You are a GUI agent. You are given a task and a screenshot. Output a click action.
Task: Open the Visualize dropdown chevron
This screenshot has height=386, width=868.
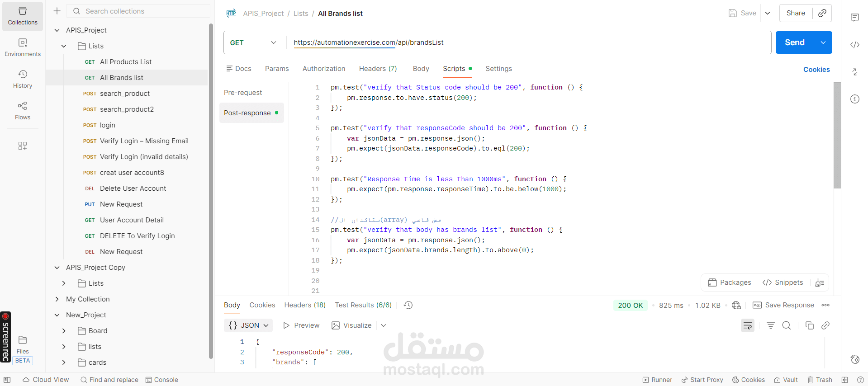click(x=384, y=325)
